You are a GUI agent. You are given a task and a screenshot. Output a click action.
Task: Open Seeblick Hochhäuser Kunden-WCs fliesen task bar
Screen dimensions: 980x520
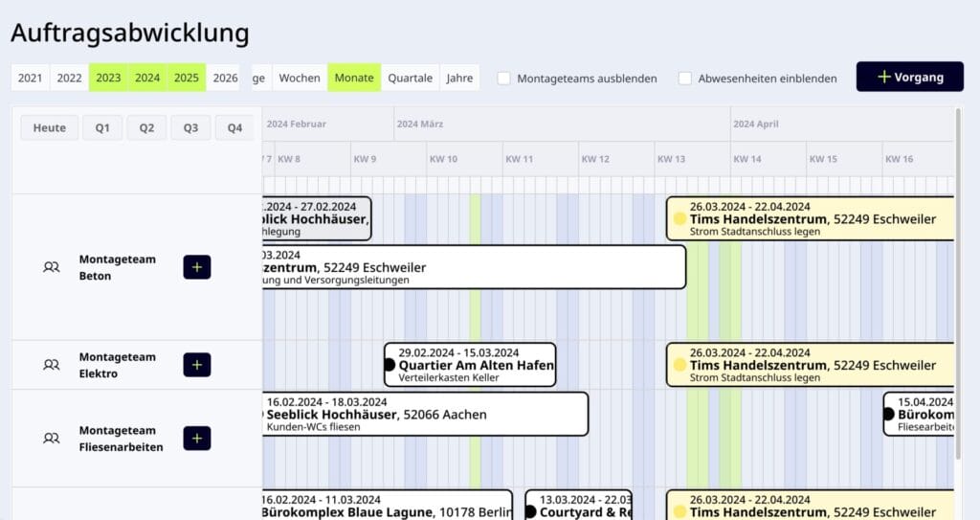[x=426, y=415]
